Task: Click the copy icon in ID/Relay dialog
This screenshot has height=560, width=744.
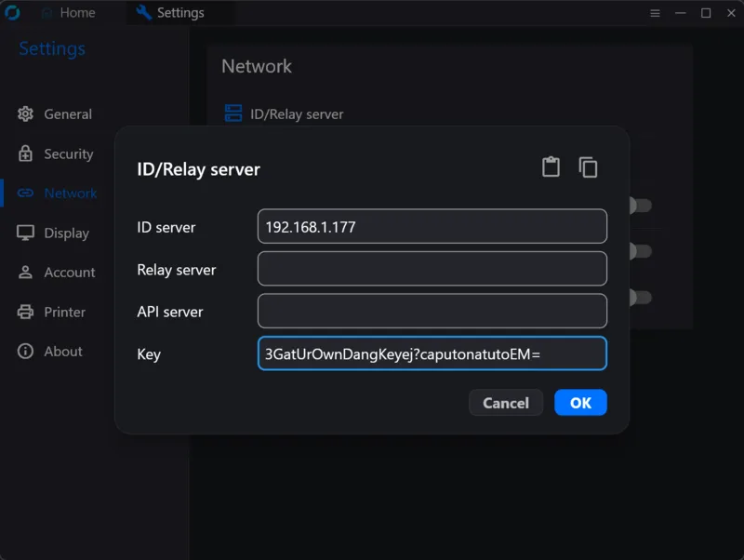Action: click(x=588, y=167)
